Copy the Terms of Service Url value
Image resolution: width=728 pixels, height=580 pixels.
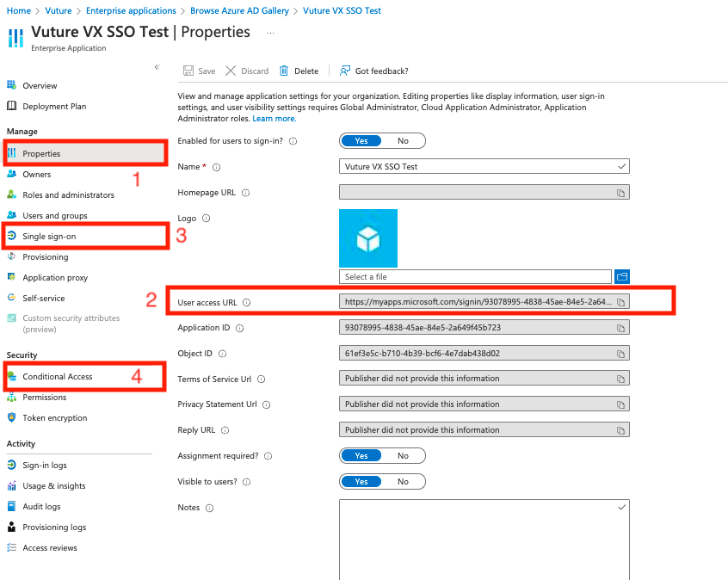[x=620, y=379]
